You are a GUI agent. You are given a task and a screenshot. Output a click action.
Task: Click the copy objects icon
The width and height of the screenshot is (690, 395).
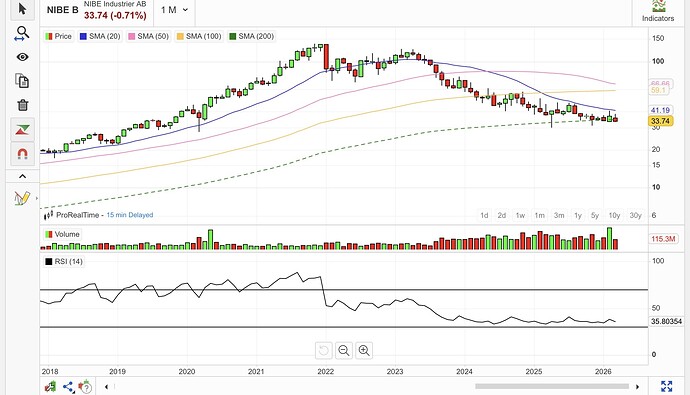22,81
